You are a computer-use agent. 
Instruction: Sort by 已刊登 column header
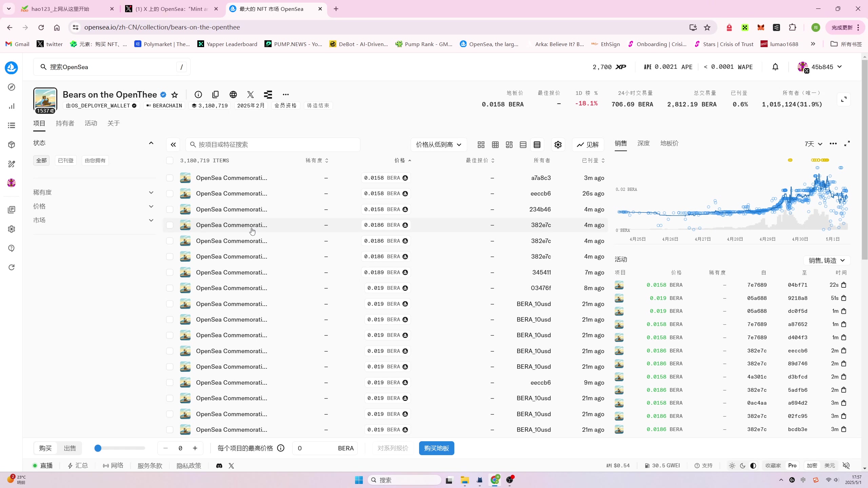pos(593,161)
